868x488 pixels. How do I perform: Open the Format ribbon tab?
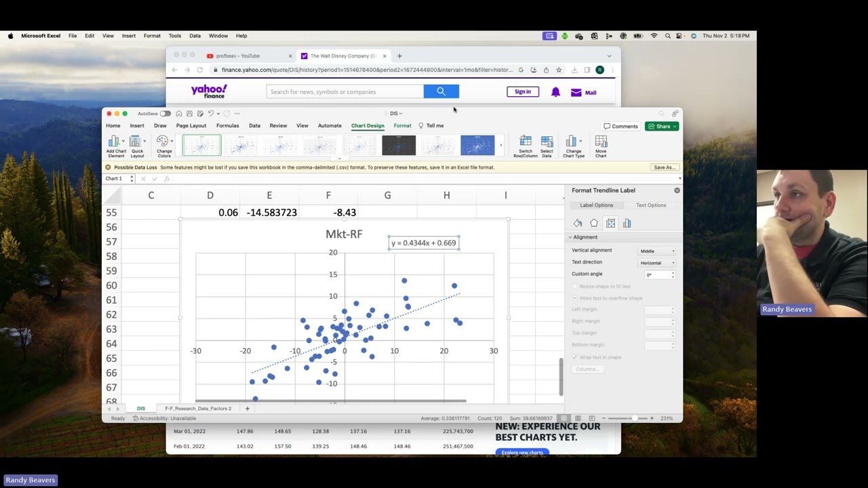coord(402,125)
